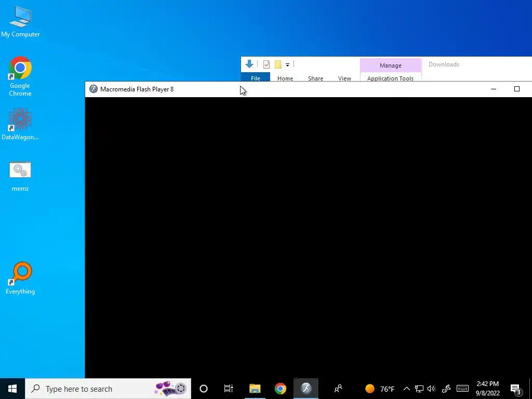The image size is (532, 399).
Task: Click the search highlights image in search box
Action: [x=170, y=388]
